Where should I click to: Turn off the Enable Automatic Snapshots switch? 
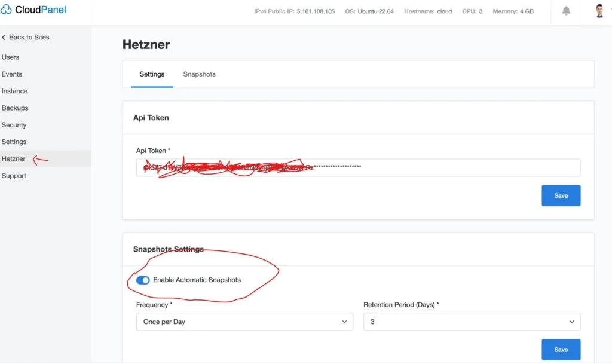click(x=143, y=280)
